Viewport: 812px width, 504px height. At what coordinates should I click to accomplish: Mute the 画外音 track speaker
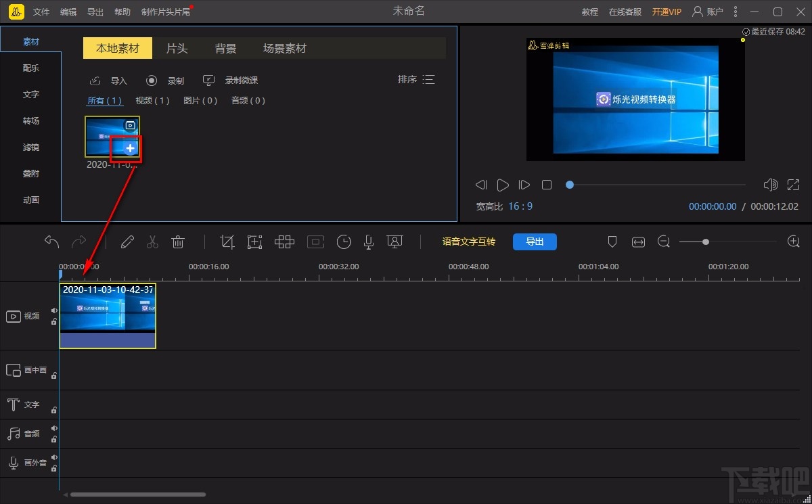click(x=54, y=458)
